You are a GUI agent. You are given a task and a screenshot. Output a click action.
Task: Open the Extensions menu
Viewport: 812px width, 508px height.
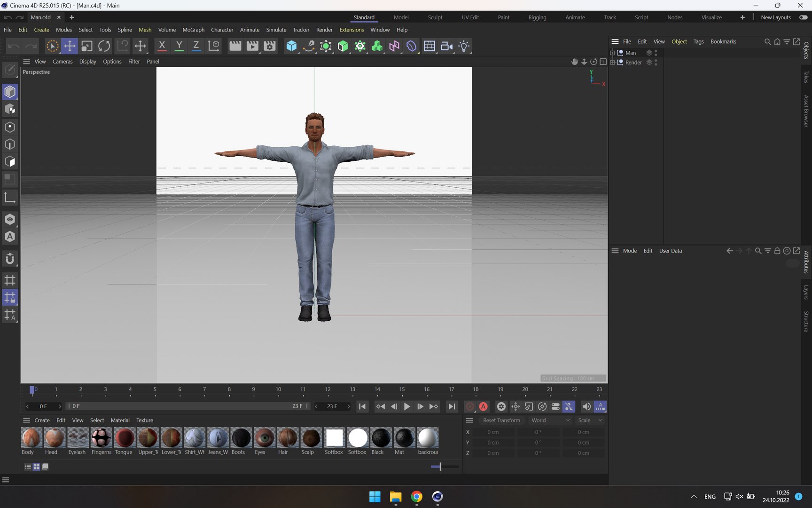point(351,30)
